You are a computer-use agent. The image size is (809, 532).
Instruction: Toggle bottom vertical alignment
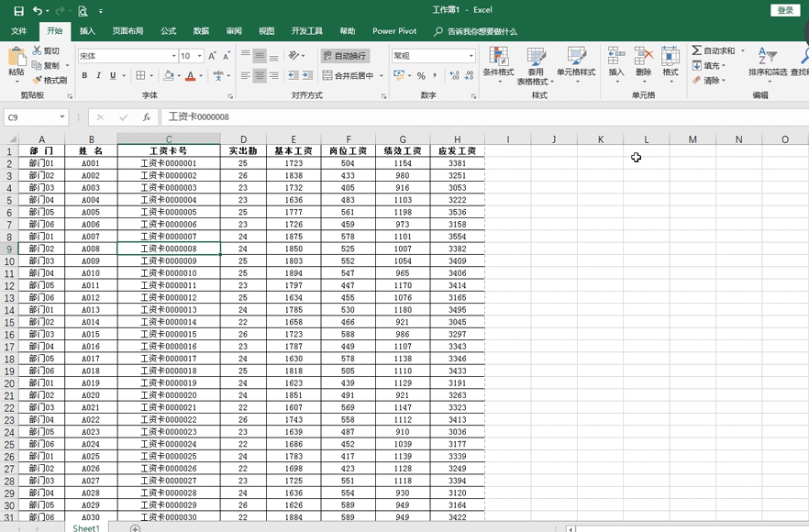tap(274, 56)
